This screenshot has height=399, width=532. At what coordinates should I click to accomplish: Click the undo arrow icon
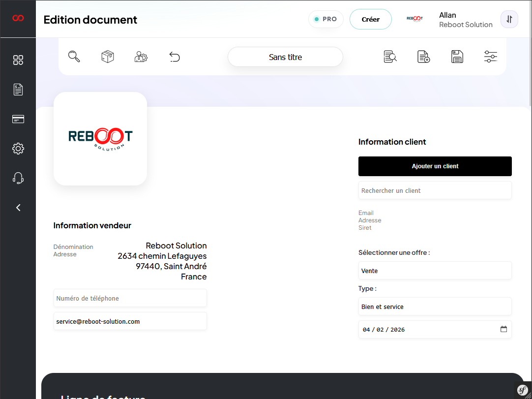[x=175, y=57]
